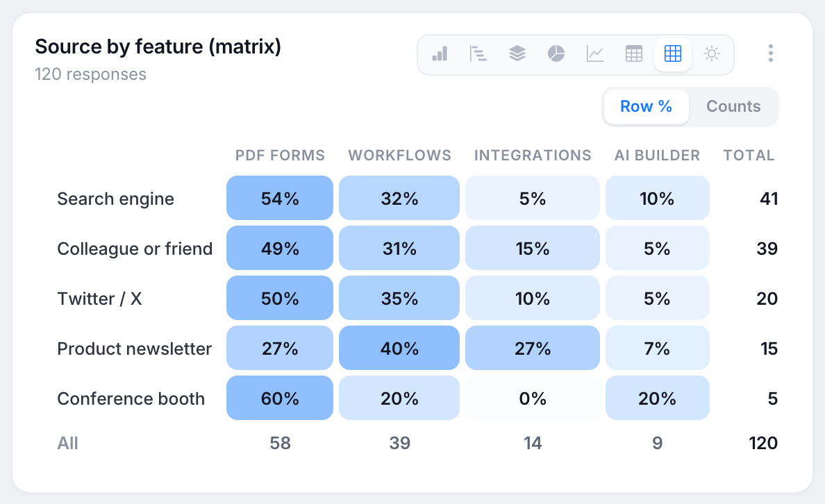Click the AI BUILDER column header

coord(657,156)
